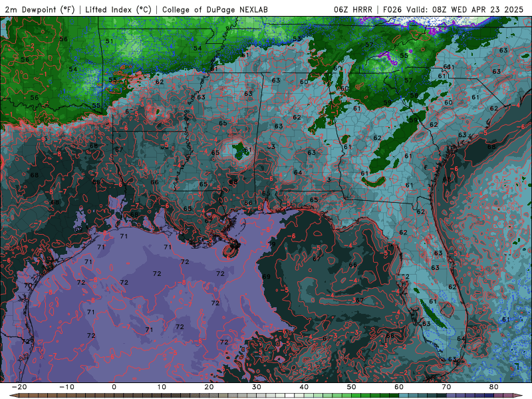Click the "2m Dewpoint (°F)" title text
The image size is (532, 399).
pos(39,9)
